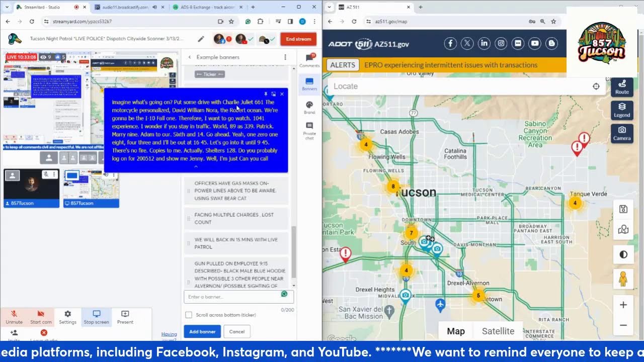644x362 pixels.
Task: Click the save map view icon
Action: (x=623, y=209)
